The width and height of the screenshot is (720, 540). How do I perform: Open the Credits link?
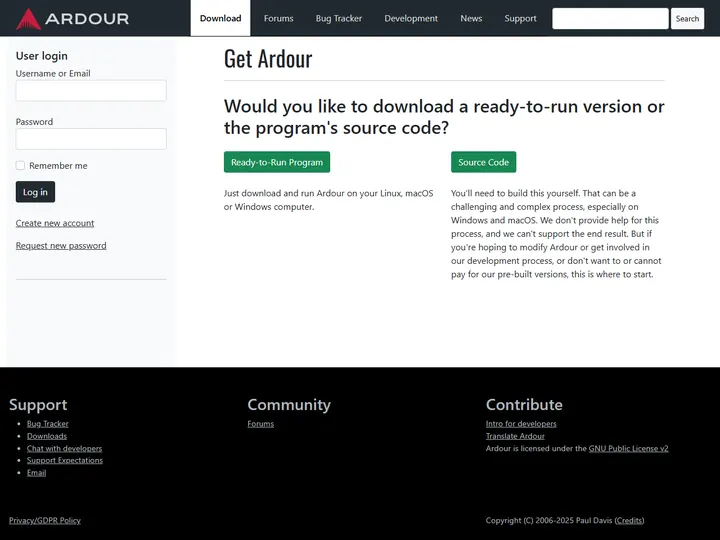[630, 521]
